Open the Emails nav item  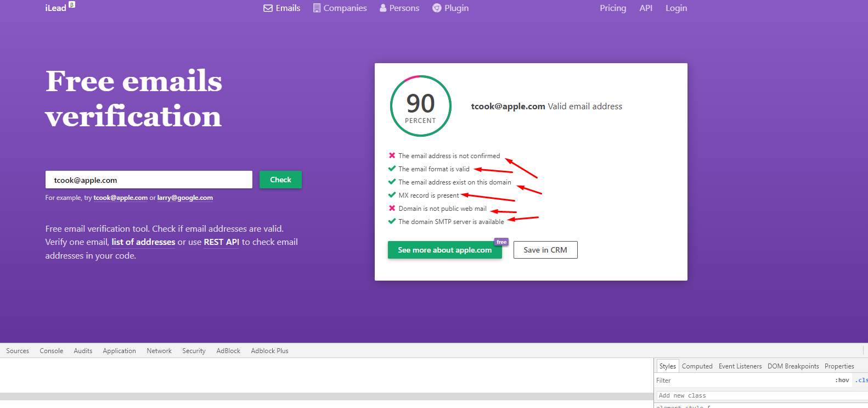[282, 8]
